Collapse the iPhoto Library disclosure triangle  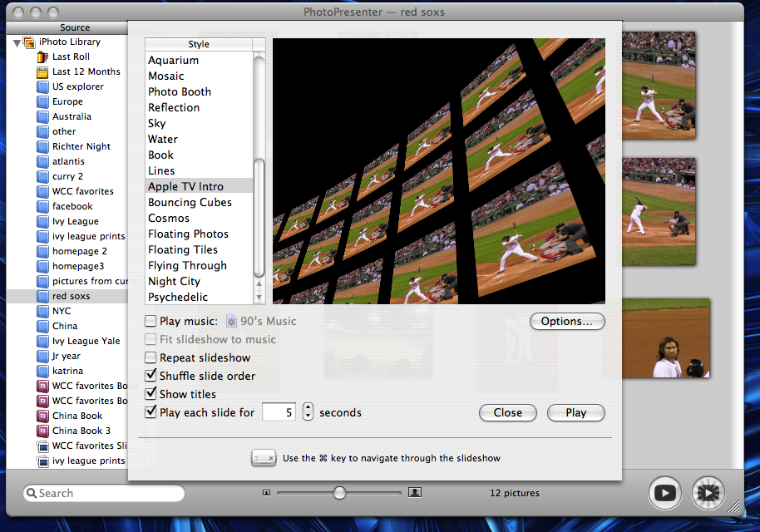click(17, 42)
